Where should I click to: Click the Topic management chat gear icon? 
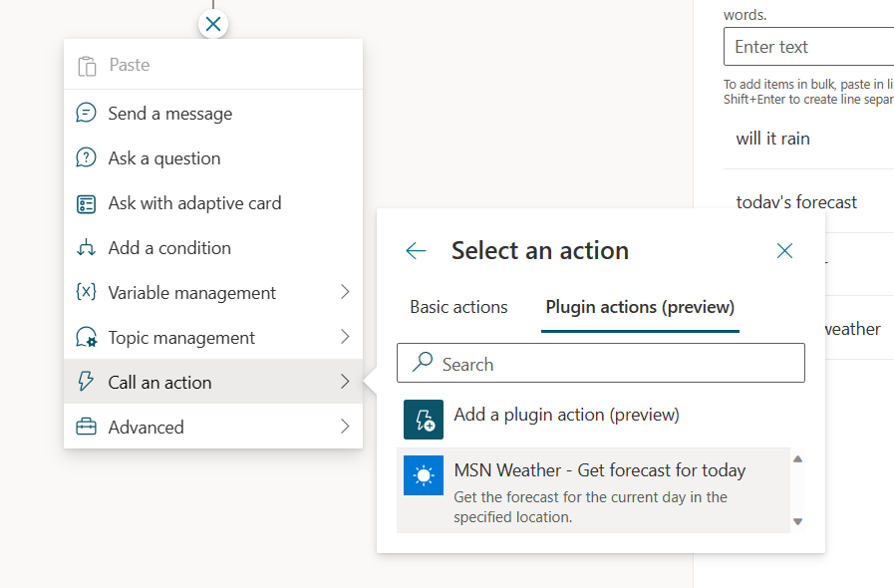(86, 337)
